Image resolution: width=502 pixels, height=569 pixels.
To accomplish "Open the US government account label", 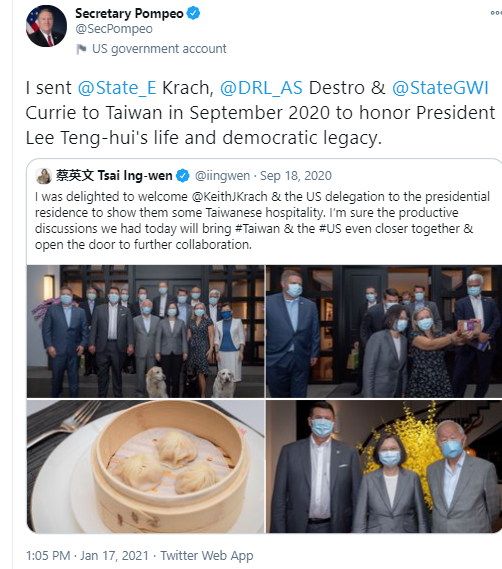I will 159,49.
